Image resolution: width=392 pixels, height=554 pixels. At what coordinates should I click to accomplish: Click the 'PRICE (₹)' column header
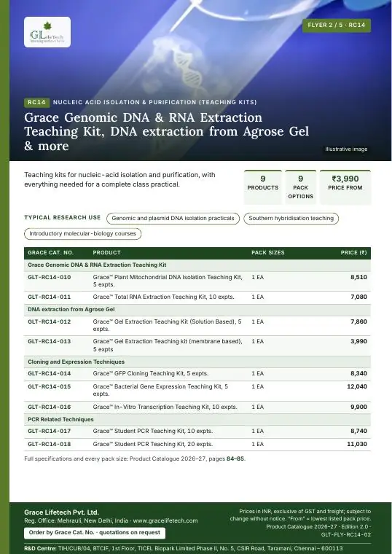353,253
